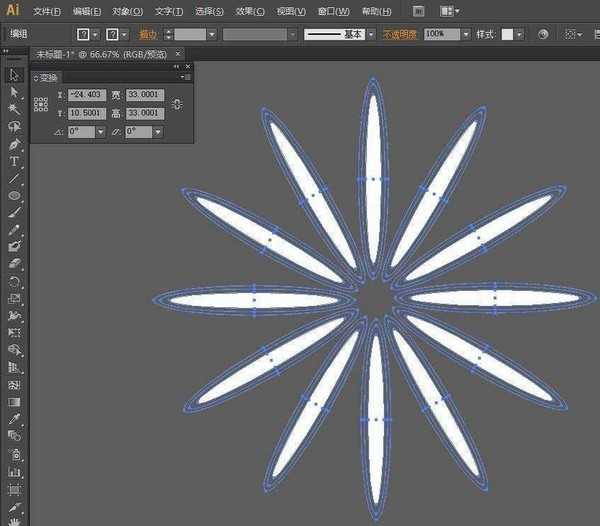The height and width of the screenshot is (526, 600).
Task: Set reference point in Transform panel grid
Action: coord(41,104)
